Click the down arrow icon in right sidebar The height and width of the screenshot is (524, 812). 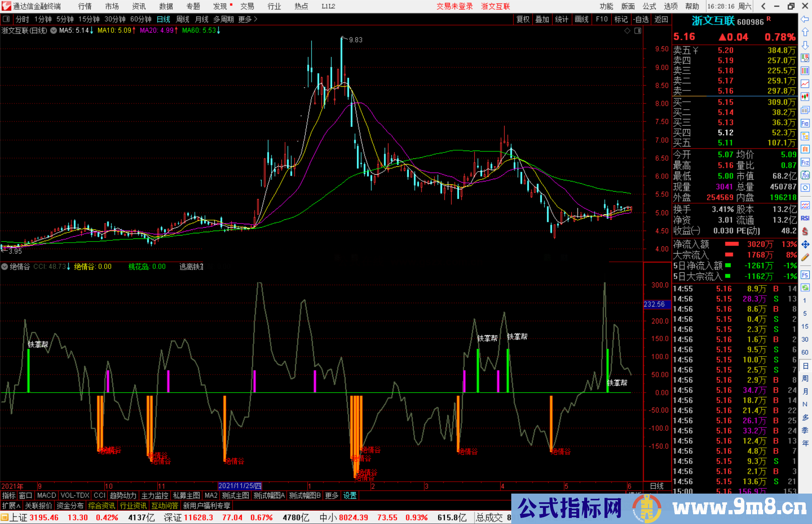point(805,45)
